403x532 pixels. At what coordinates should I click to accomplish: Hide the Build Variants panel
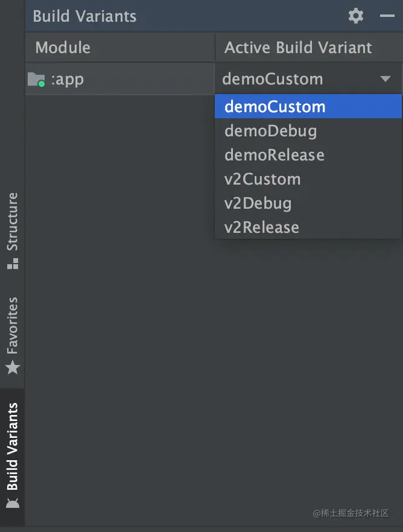tap(387, 16)
